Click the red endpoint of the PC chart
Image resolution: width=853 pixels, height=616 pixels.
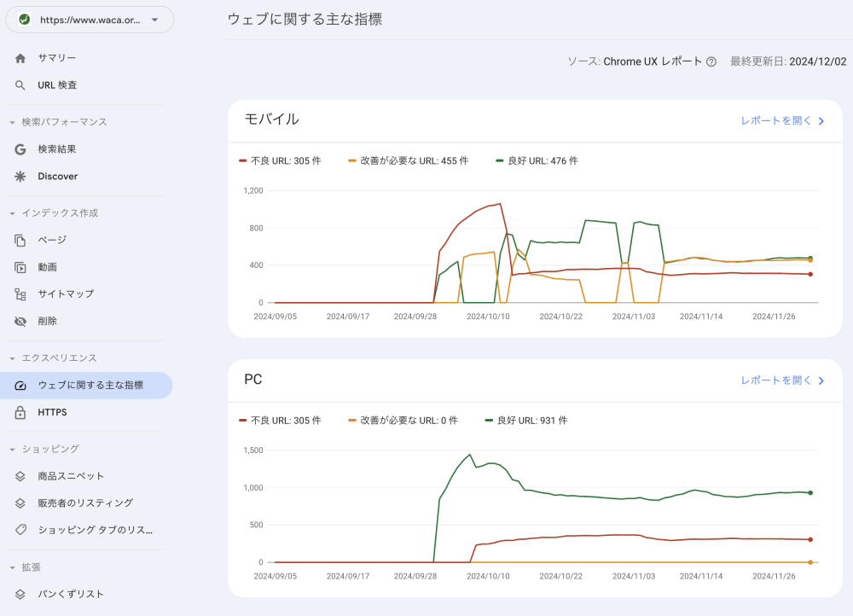click(810, 540)
